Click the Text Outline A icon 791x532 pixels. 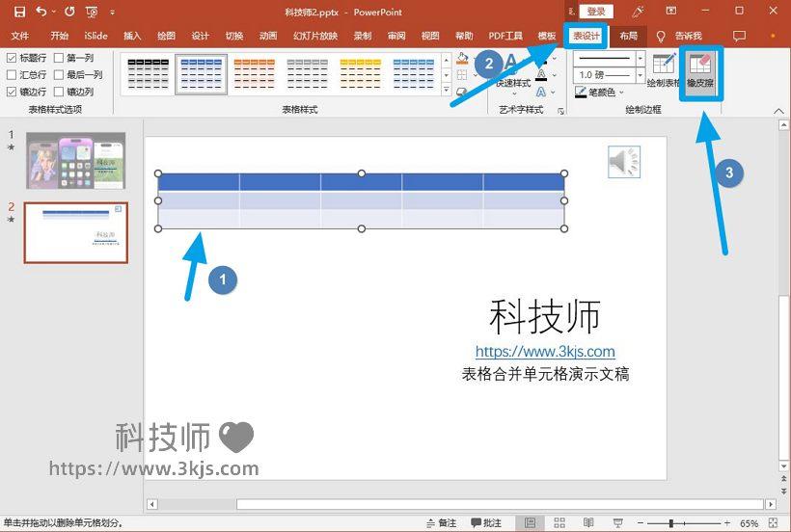click(x=541, y=75)
